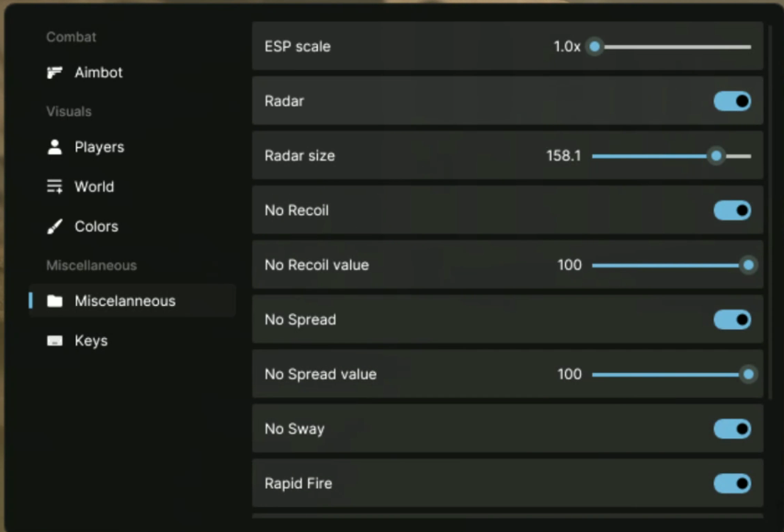Toggle the No Spread switch
This screenshot has width=784, height=532.
coord(732,320)
